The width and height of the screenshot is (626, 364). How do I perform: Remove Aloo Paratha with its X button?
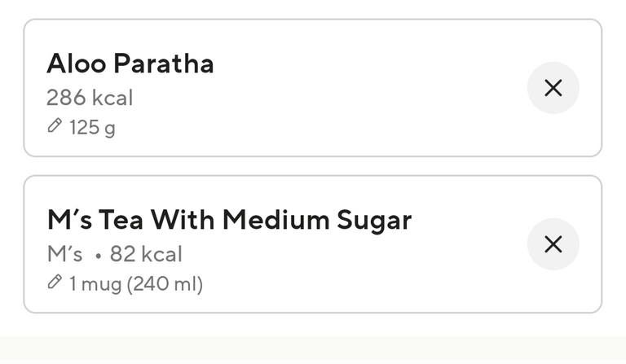[x=553, y=88]
